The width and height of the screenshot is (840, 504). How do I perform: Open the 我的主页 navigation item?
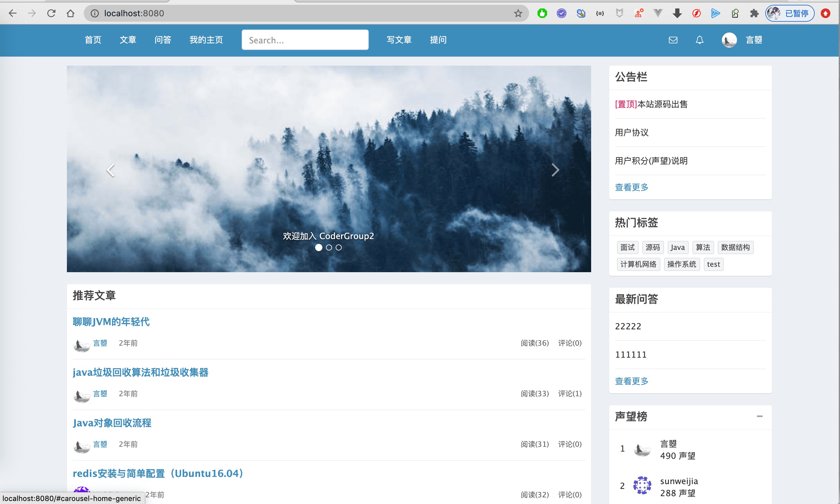(206, 40)
